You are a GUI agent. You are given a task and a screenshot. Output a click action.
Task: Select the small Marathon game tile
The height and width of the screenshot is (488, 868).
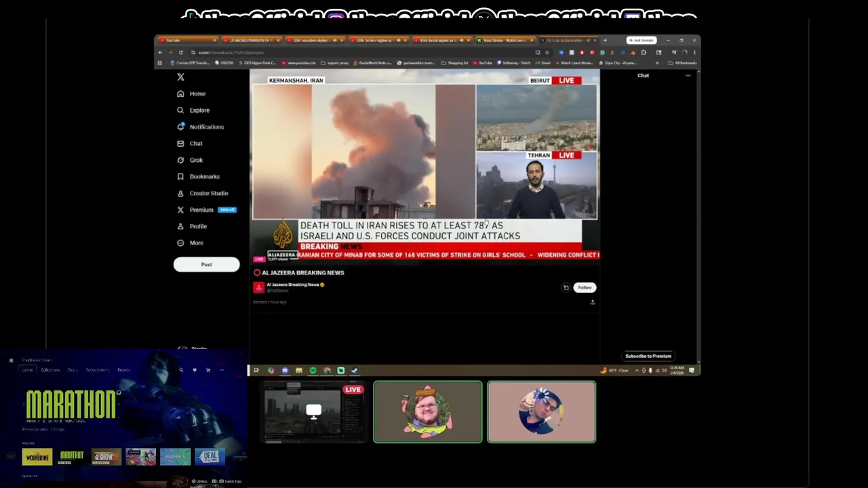(x=72, y=457)
